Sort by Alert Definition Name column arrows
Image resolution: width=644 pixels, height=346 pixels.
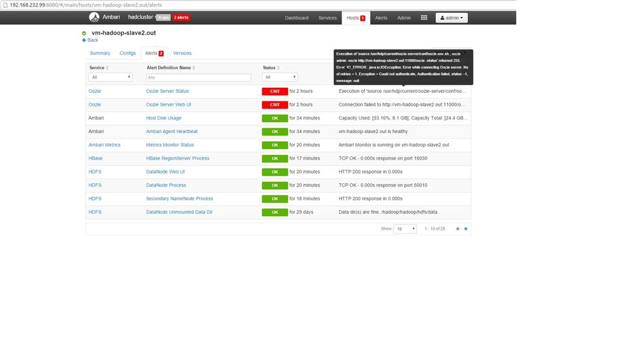point(194,68)
